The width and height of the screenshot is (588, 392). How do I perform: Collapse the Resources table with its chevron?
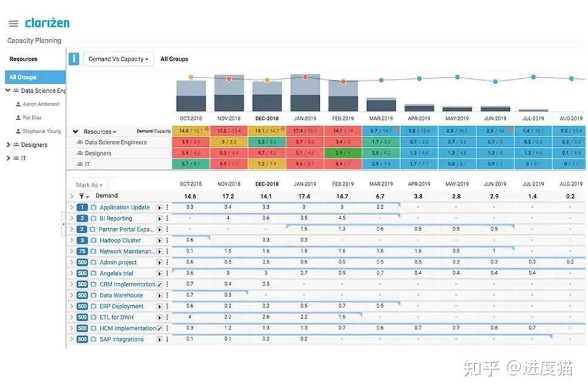coord(75,132)
